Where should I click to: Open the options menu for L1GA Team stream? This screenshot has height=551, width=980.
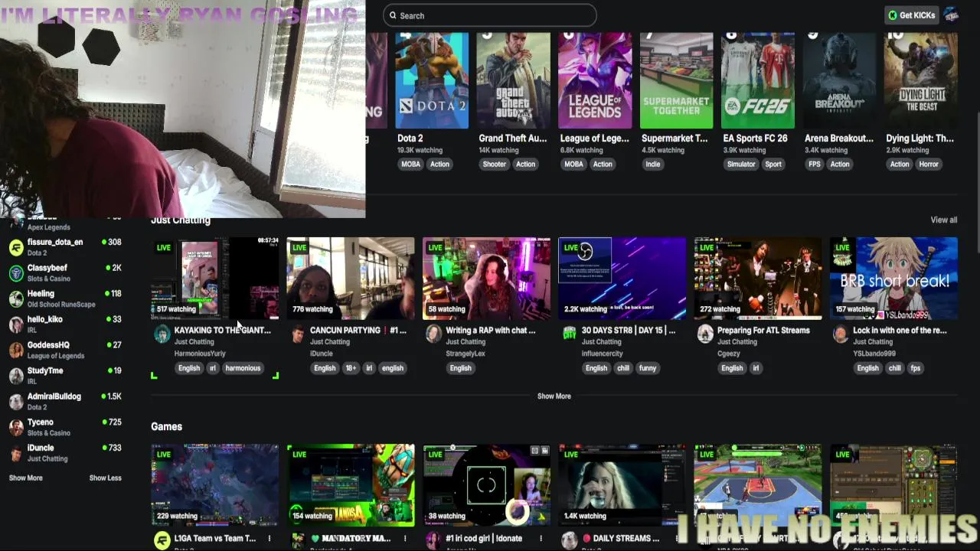(x=269, y=539)
